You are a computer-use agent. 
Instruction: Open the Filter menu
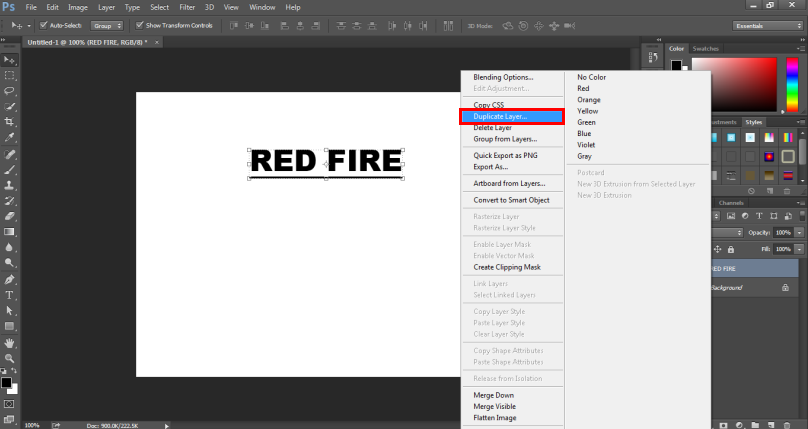(187, 7)
